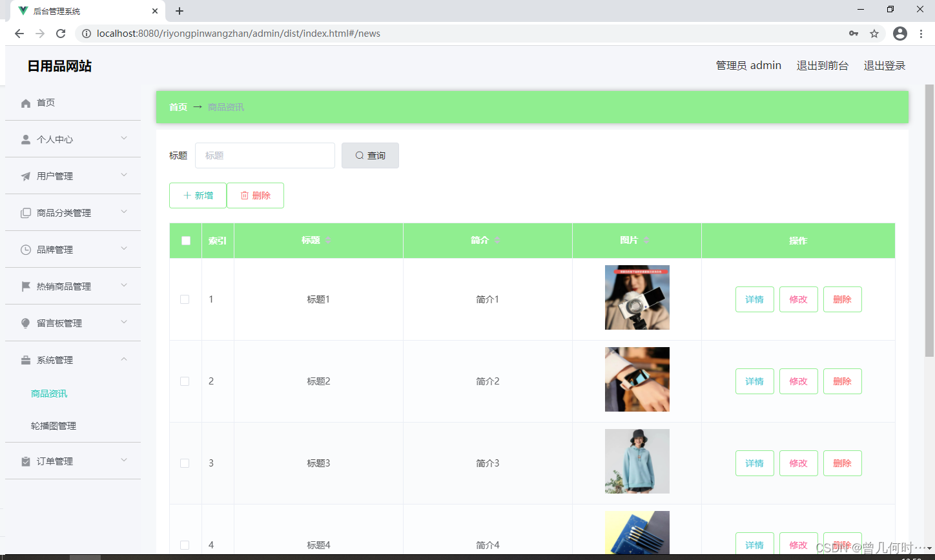Click the 简介2 cell in the table
Image resolution: width=935 pixels, height=560 pixels.
tap(488, 381)
